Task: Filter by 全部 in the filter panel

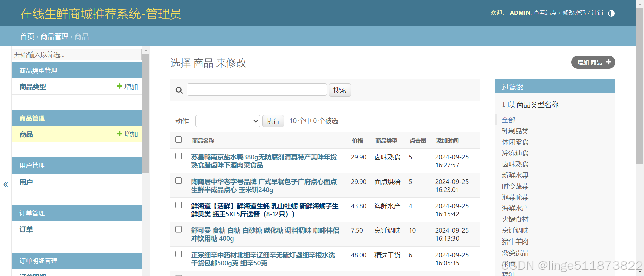Action: click(508, 120)
